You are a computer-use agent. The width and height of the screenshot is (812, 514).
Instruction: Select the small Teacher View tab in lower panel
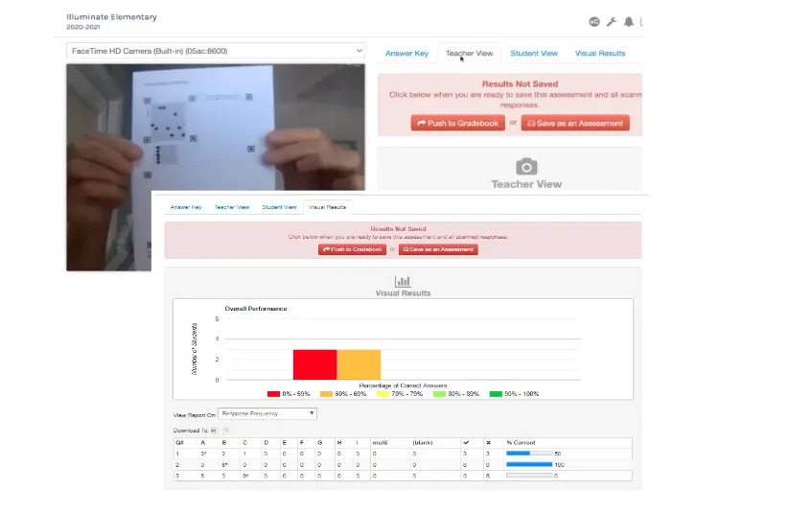tap(232, 207)
